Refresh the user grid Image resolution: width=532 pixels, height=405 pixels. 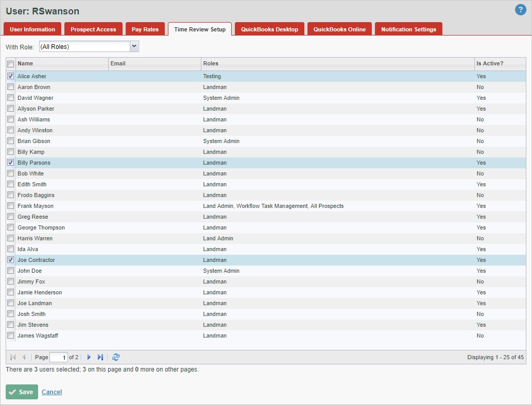116,357
